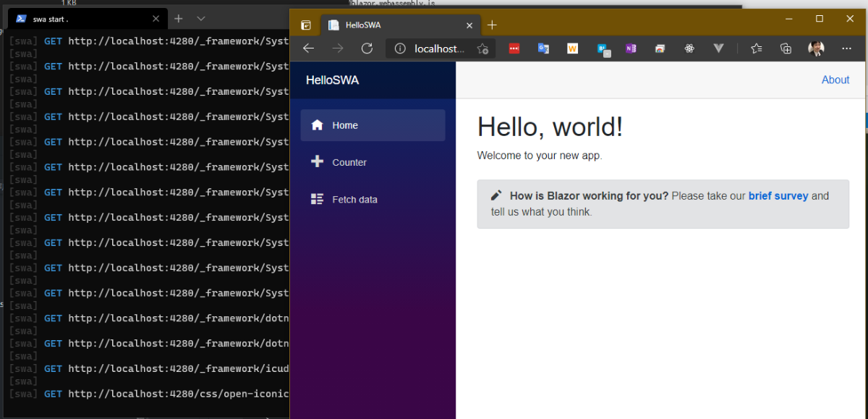View site information for localhost

coord(400,48)
